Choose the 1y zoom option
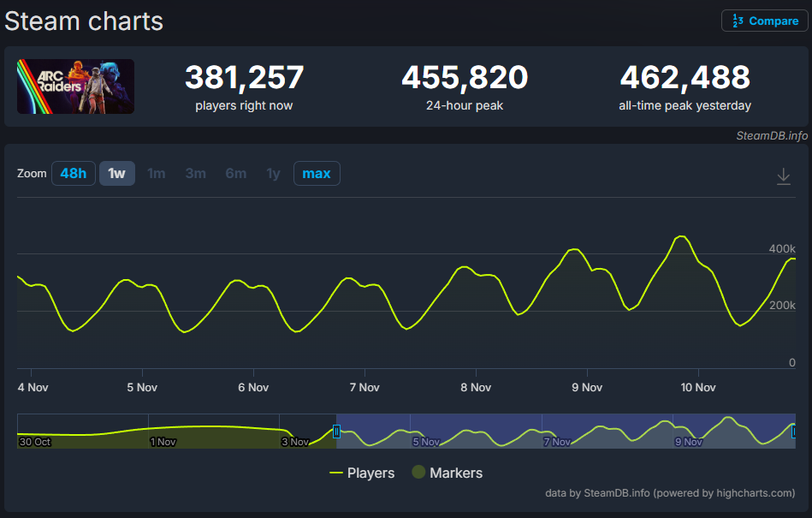Screen dimensions: 812x518 click(x=273, y=174)
